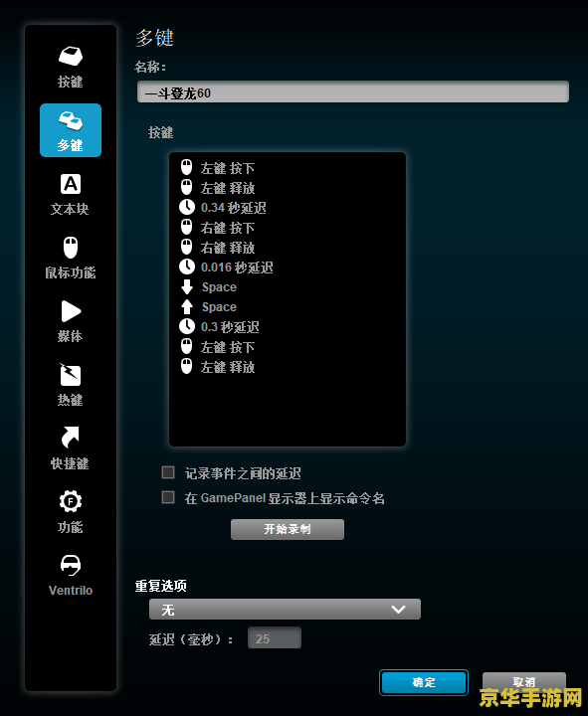Open the 热键 hotkey icon

click(71, 375)
